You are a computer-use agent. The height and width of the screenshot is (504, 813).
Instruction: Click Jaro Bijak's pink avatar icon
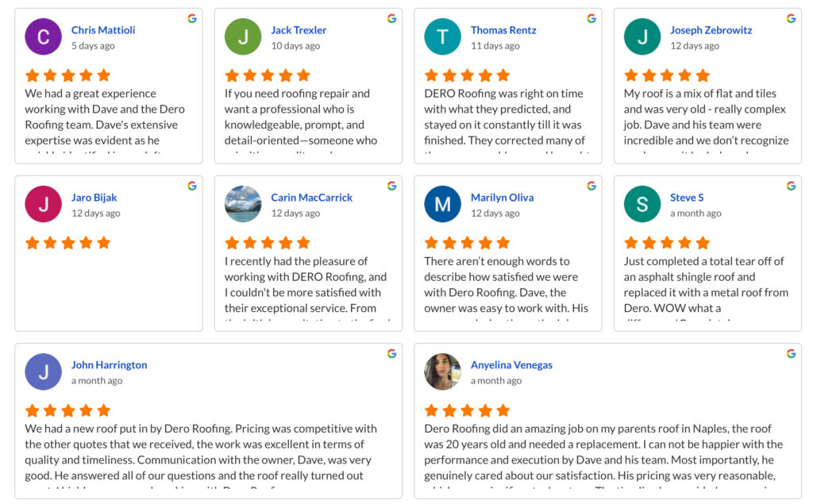[43, 204]
